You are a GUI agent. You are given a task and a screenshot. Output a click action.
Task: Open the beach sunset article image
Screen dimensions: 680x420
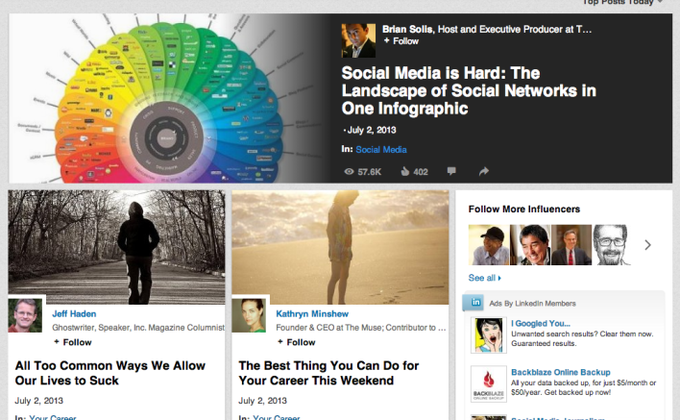pos(340,247)
